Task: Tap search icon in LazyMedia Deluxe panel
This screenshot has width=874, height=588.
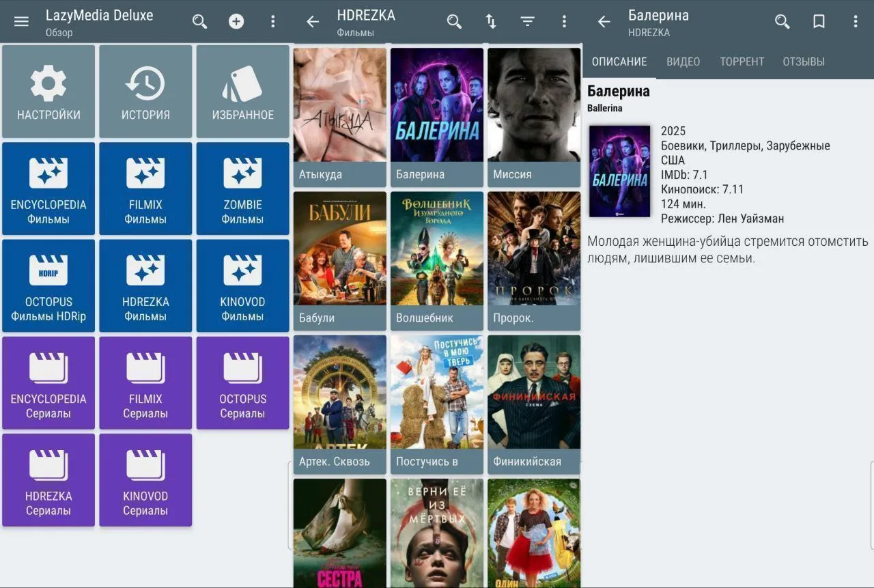Action: point(199,21)
